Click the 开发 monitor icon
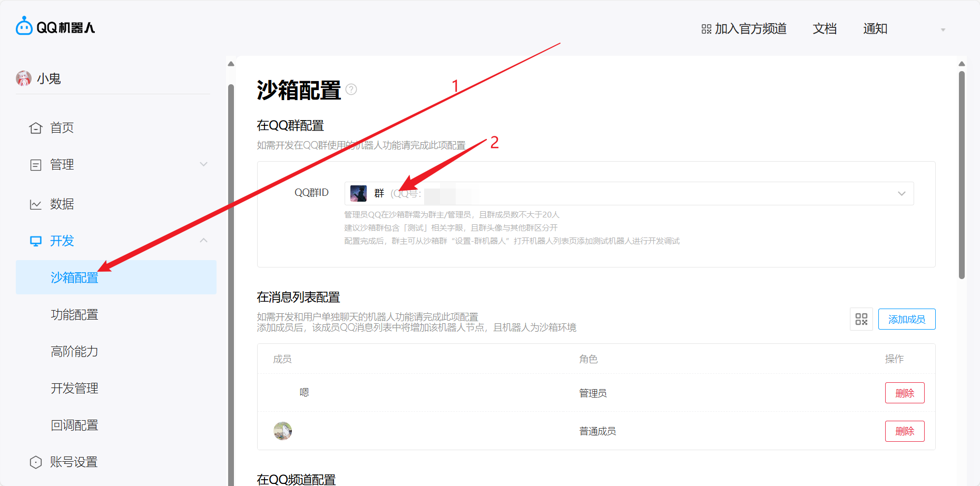 tap(35, 241)
